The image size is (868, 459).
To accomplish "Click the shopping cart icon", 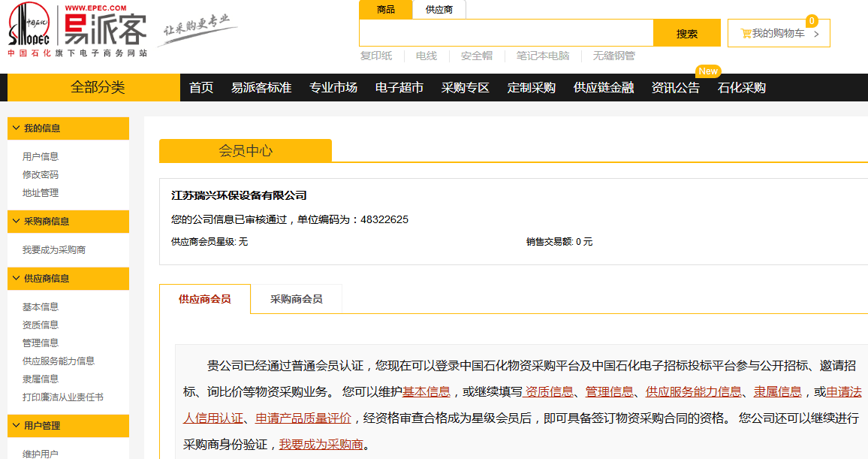I will coord(746,33).
